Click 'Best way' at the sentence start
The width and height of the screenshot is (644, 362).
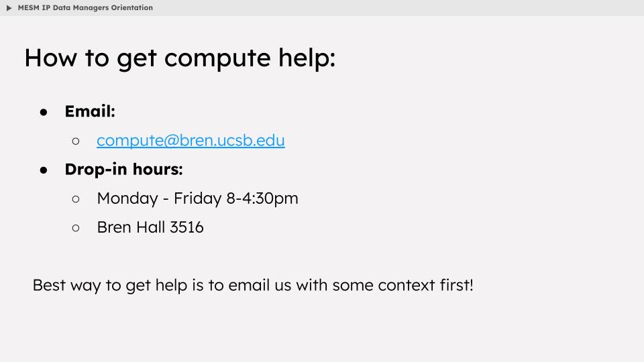pos(66,286)
